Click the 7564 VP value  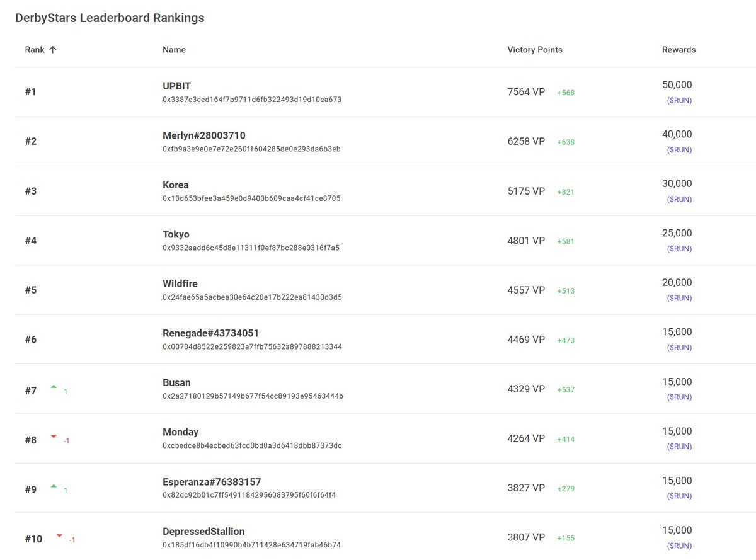tap(526, 92)
